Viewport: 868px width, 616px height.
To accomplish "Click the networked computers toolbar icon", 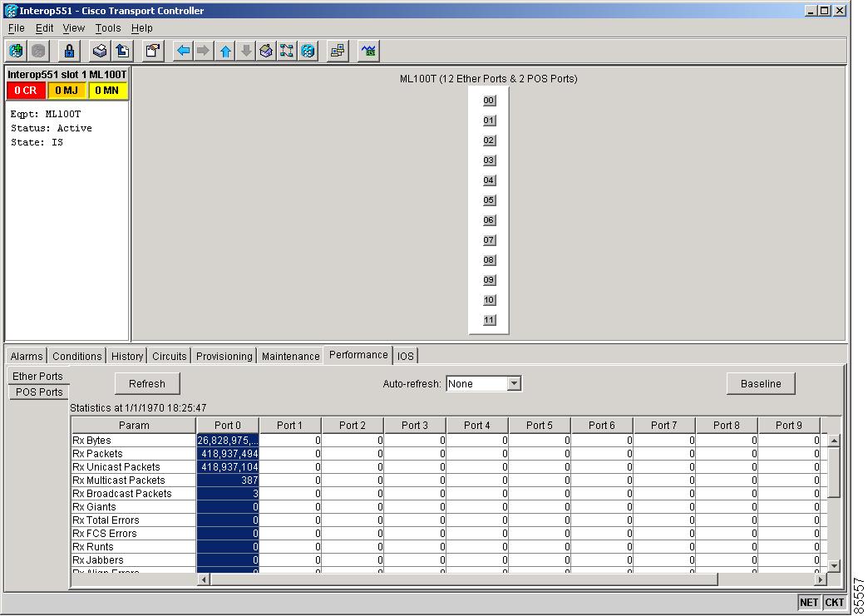I will [337, 51].
